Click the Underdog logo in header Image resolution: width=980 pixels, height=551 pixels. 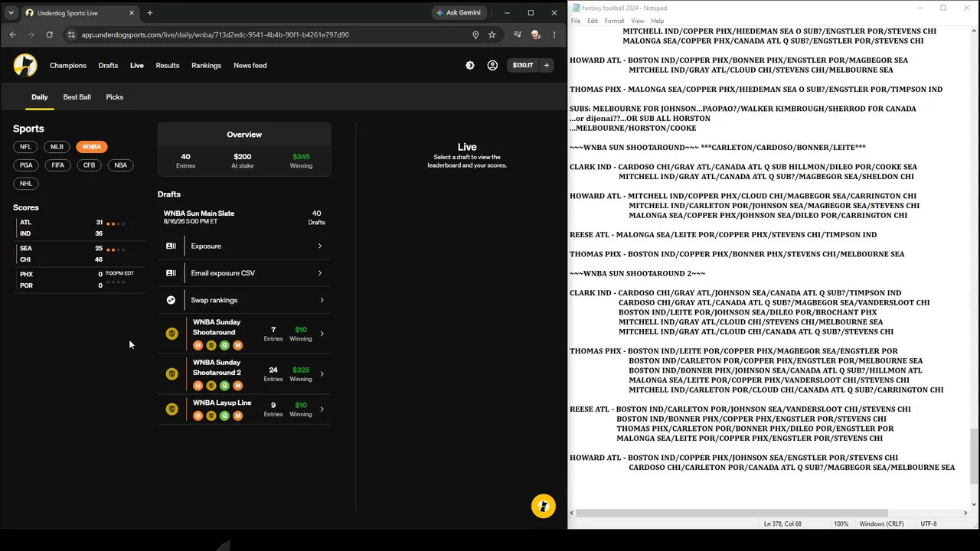tap(25, 65)
